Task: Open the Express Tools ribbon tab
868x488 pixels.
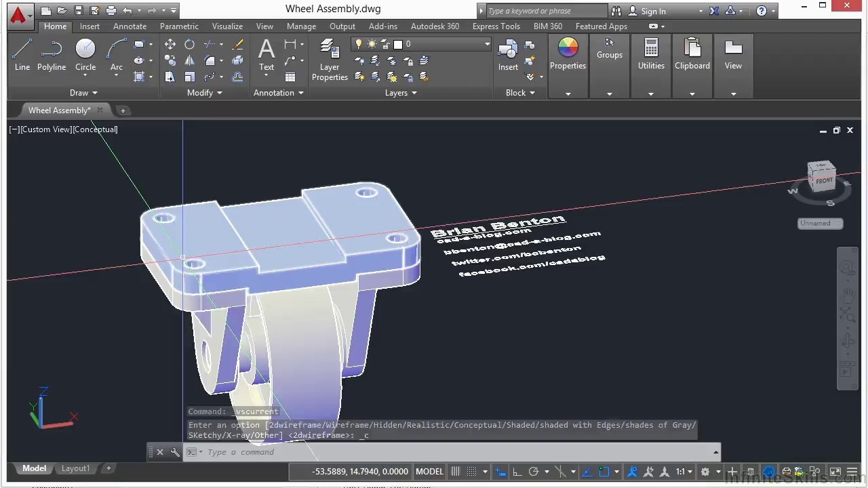Action: coord(496,26)
